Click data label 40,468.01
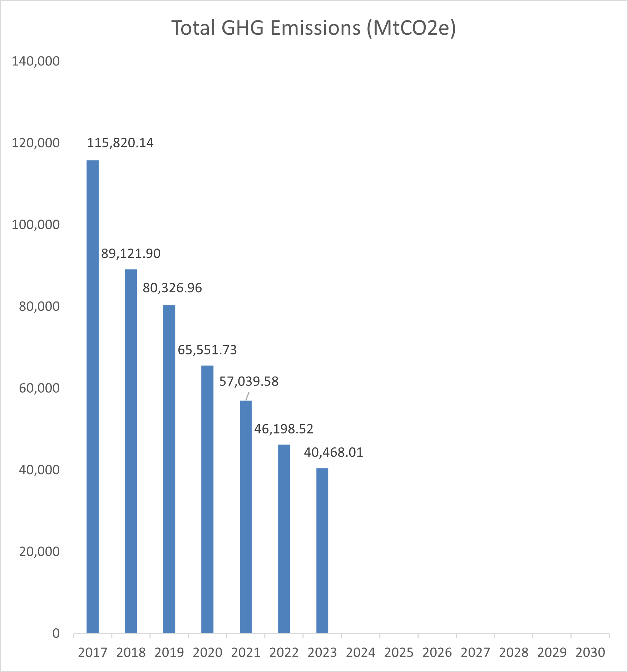This screenshot has height=672, width=628. [x=333, y=453]
